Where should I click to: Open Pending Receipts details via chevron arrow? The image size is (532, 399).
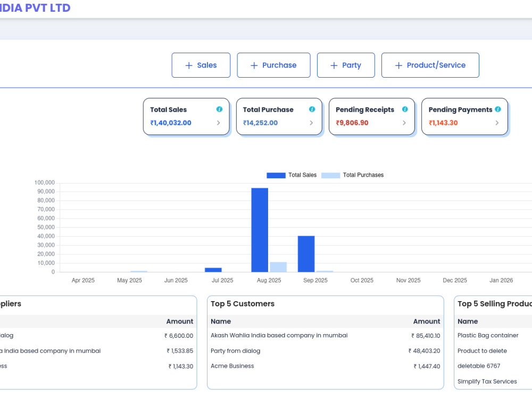point(404,123)
